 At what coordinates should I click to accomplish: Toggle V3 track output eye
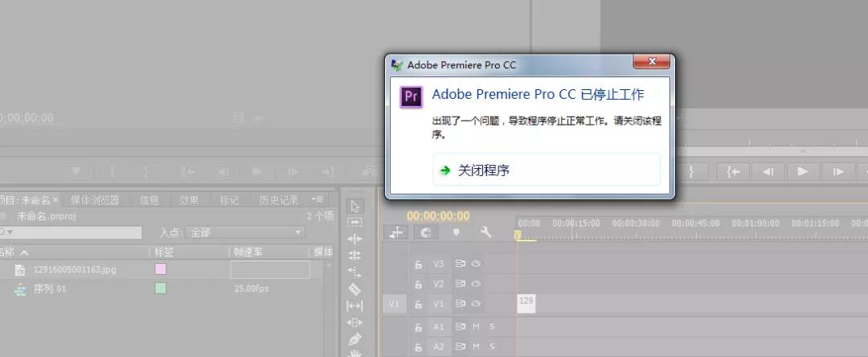476,264
